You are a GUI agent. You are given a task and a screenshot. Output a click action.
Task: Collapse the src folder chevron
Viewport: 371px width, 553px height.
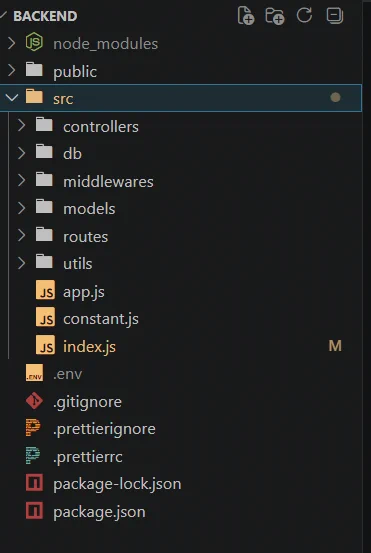[12, 97]
